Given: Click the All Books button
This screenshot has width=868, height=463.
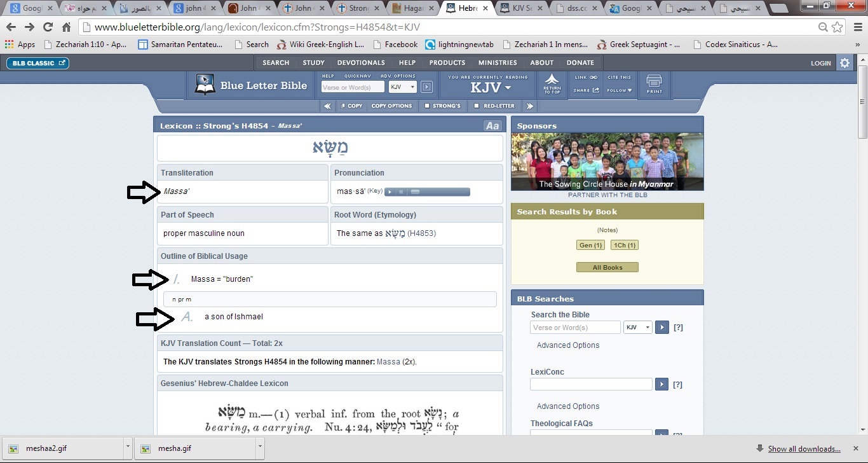Looking at the screenshot, I should pos(607,267).
